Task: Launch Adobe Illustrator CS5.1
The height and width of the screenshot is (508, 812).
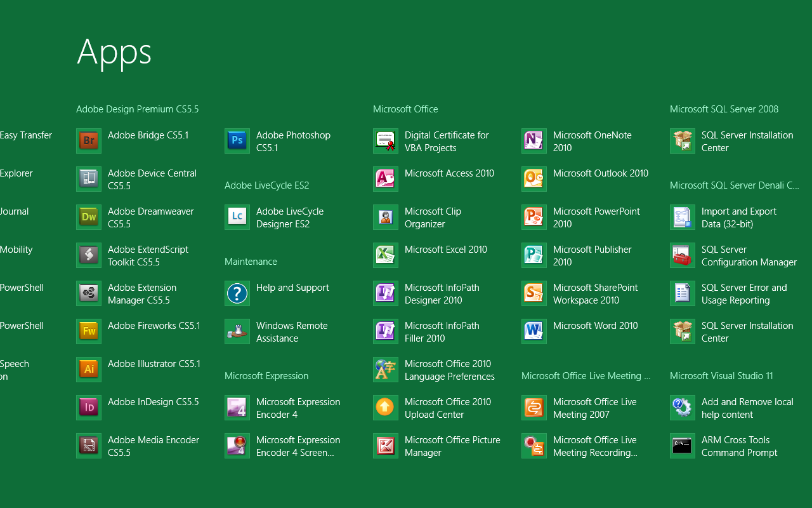Action: pos(152,363)
